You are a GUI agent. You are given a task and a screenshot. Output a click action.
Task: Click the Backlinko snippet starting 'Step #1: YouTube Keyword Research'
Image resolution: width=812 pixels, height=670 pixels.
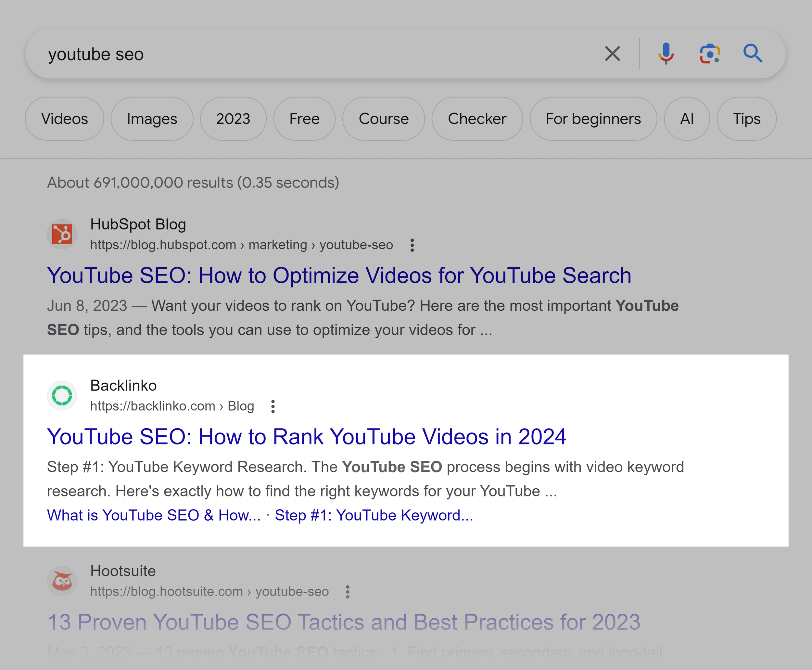[x=366, y=479]
